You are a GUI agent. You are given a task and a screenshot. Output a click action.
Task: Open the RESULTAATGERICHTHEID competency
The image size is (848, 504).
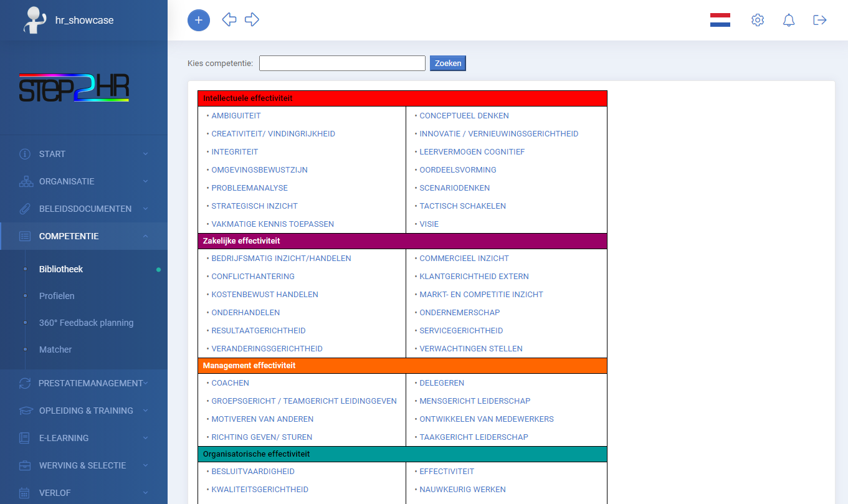coord(259,330)
